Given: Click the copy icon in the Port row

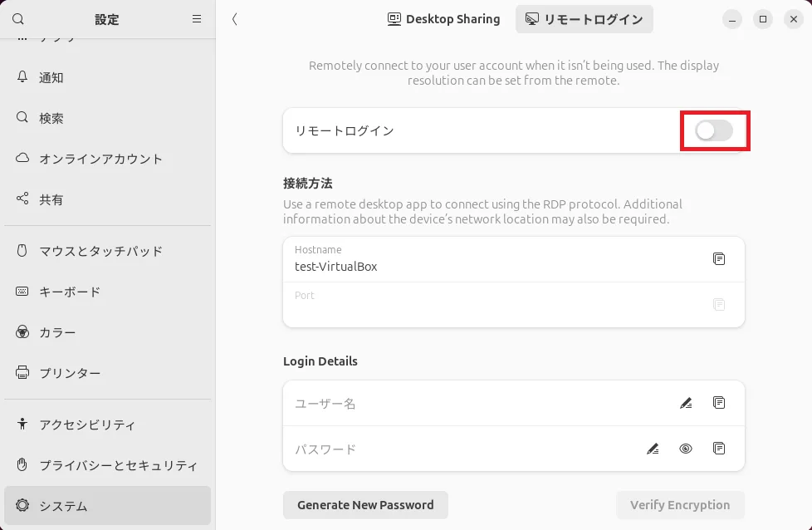Looking at the screenshot, I should 719,305.
